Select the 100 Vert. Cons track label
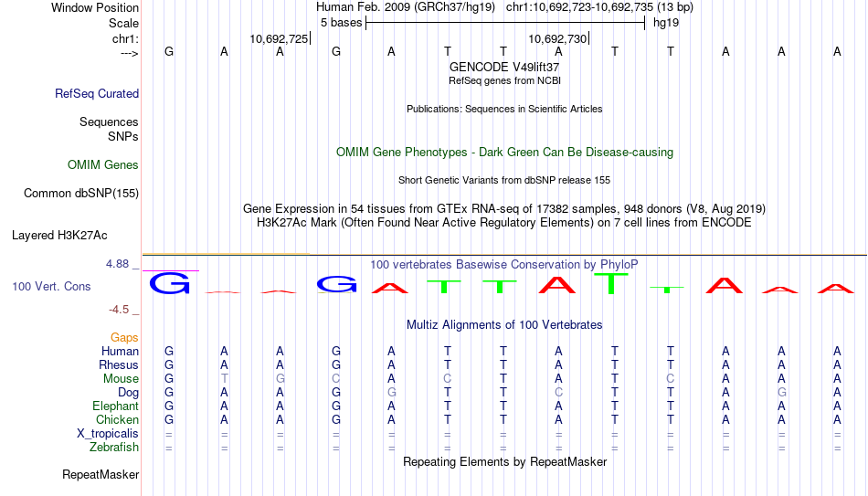868x496 pixels. tap(51, 286)
